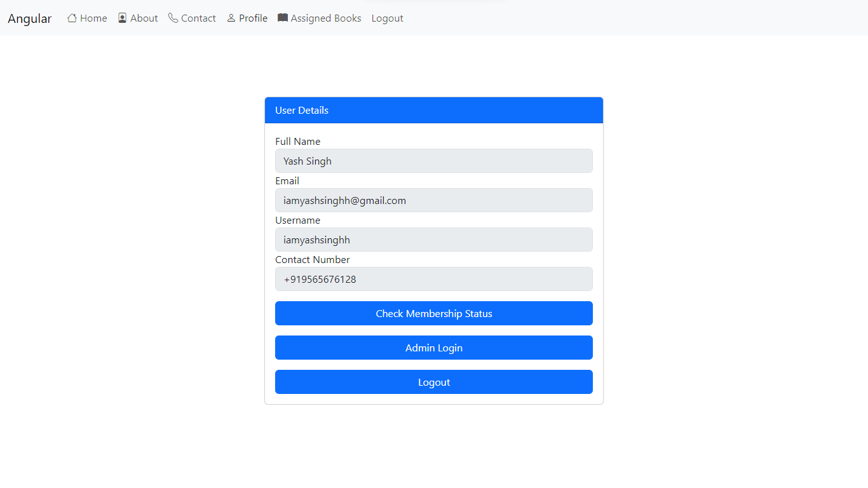The width and height of the screenshot is (868, 488).
Task: Click the Angular brand logo text
Action: (30, 18)
